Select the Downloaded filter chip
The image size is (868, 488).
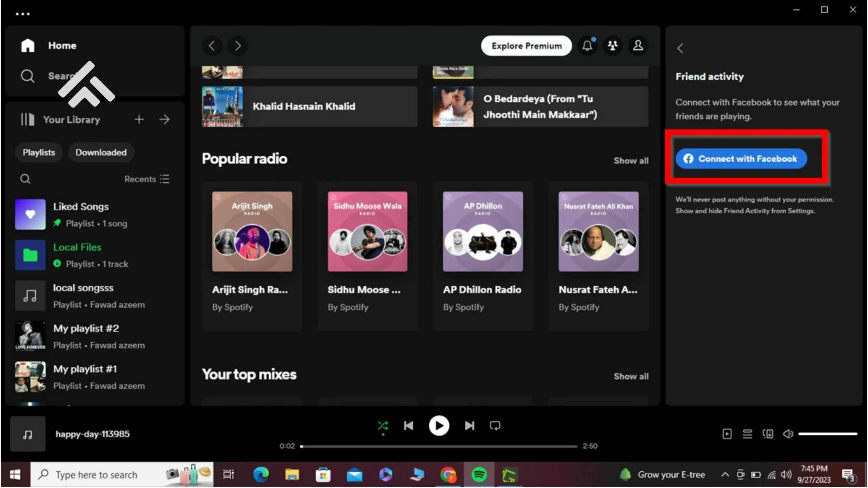[x=101, y=152]
